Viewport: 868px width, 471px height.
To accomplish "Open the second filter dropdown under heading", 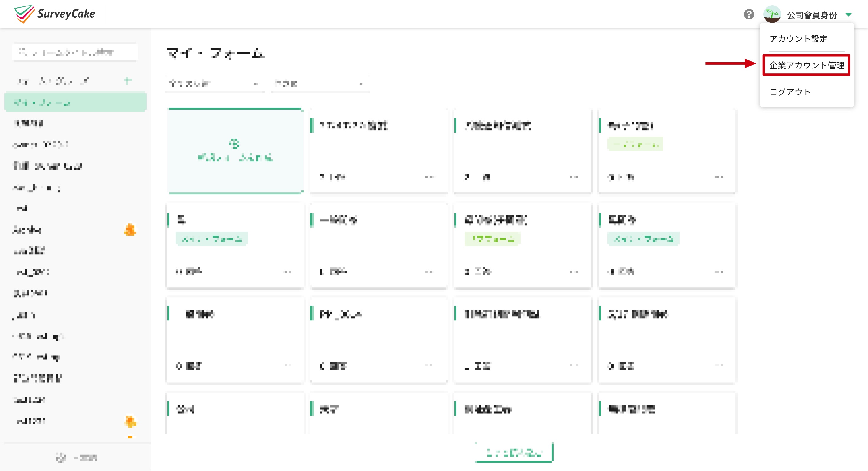I will click(x=320, y=83).
